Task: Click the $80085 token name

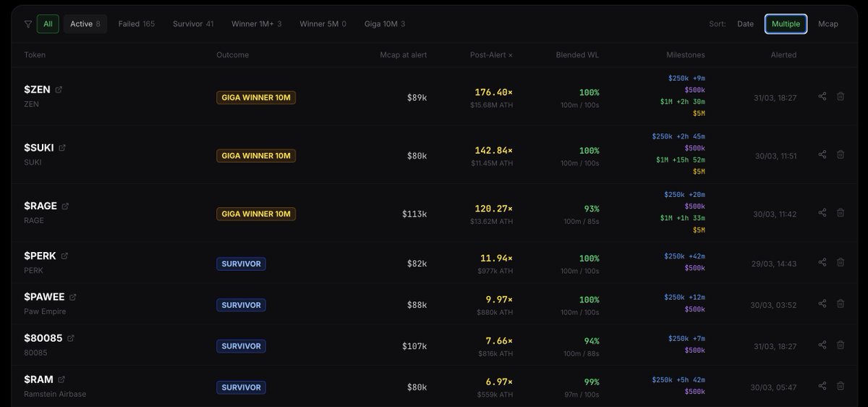Action: 43,338
